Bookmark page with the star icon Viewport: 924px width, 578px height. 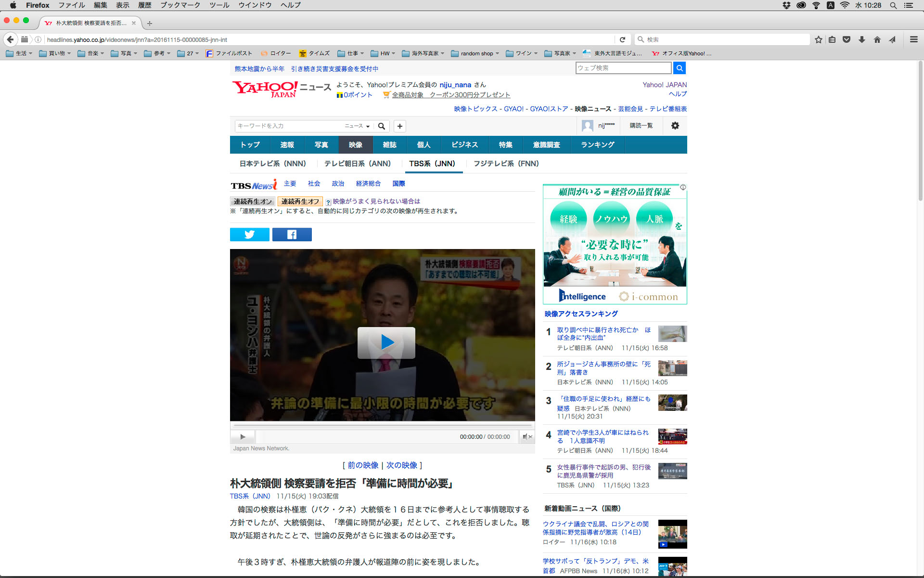pyautogui.click(x=818, y=39)
